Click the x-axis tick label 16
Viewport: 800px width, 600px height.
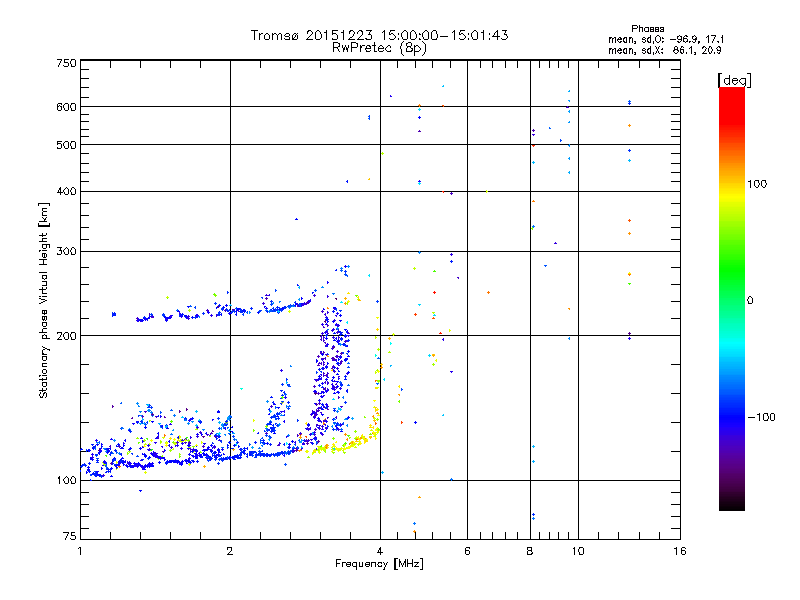tap(680, 551)
